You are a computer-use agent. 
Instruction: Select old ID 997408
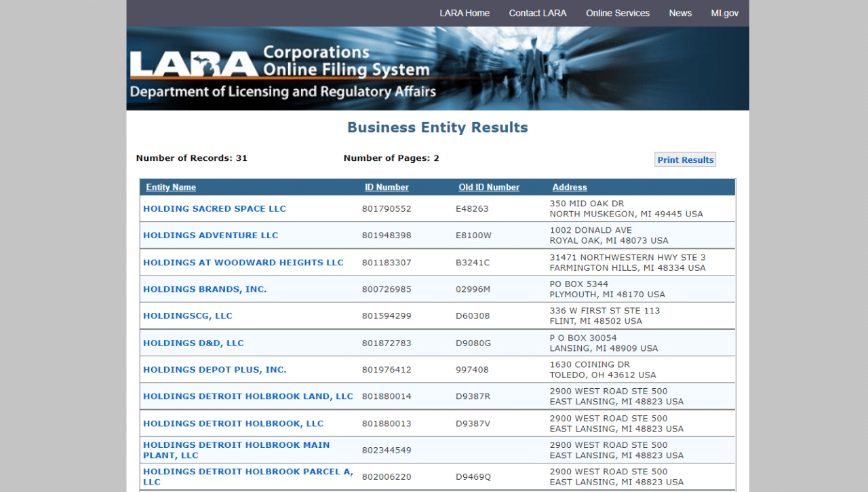(x=472, y=370)
